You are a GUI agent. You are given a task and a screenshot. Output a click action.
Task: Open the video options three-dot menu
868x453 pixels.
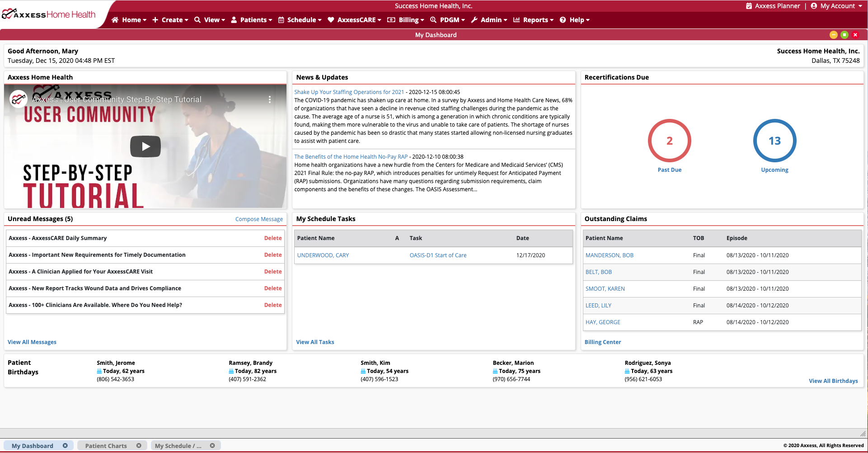point(270,99)
